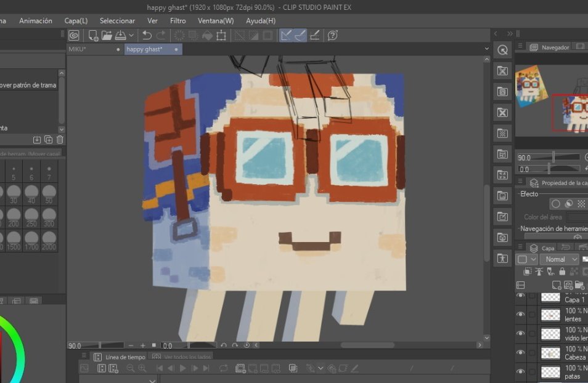The image size is (588, 383).
Task: Create a new vector layer
Action: point(568,285)
